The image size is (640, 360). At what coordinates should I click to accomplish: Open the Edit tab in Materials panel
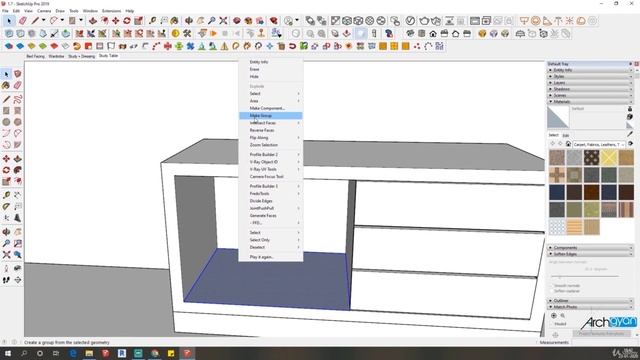click(x=566, y=136)
